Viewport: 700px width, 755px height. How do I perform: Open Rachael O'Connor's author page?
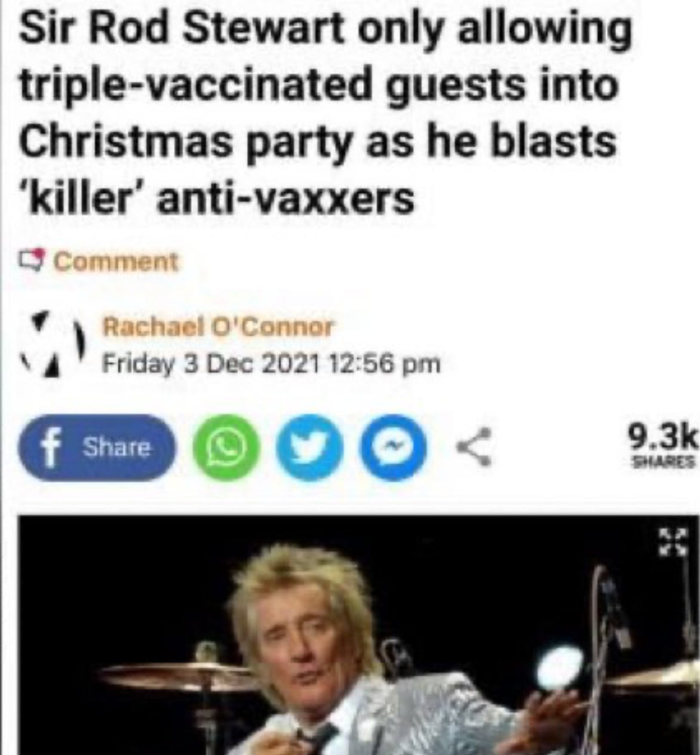tap(219, 326)
